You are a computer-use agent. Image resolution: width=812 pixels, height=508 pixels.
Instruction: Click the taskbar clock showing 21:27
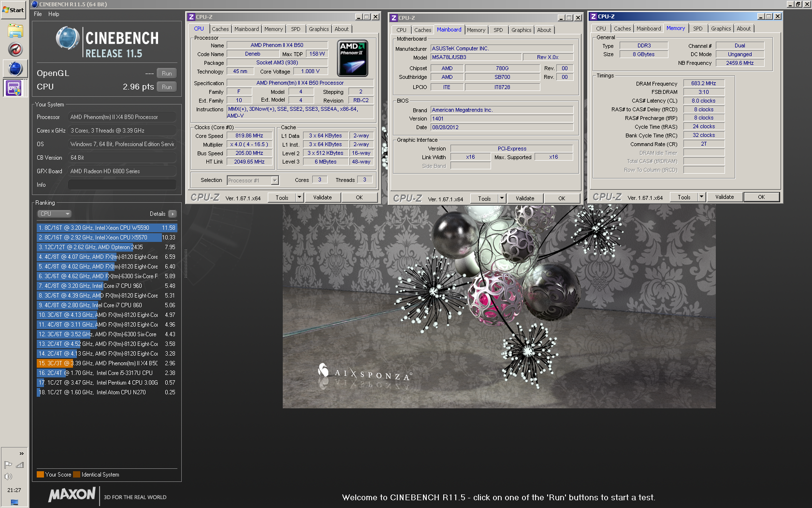[x=14, y=490]
